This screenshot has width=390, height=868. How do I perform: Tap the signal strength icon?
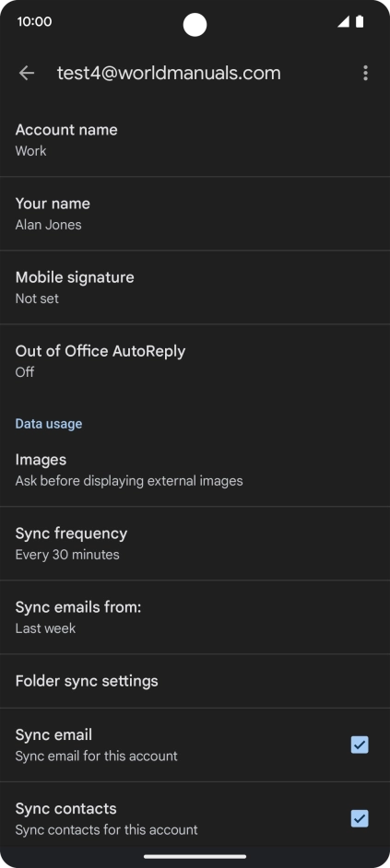(x=344, y=21)
